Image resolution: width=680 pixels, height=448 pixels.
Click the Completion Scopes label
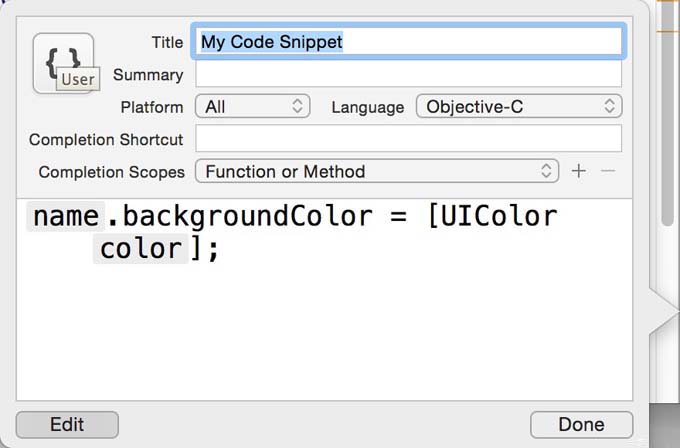point(111,172)
